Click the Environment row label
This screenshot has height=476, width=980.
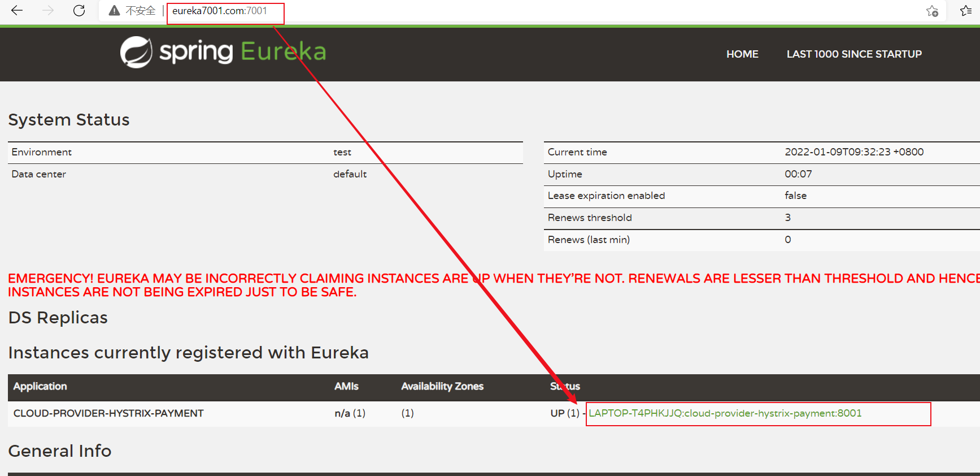tap(41, 152)
